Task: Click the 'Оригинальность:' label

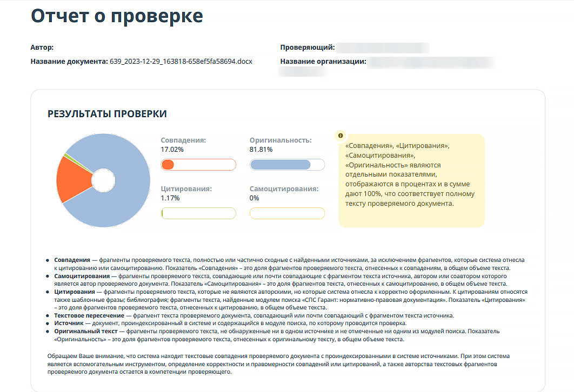Action: pyautogui.click(x=281, y=140)
